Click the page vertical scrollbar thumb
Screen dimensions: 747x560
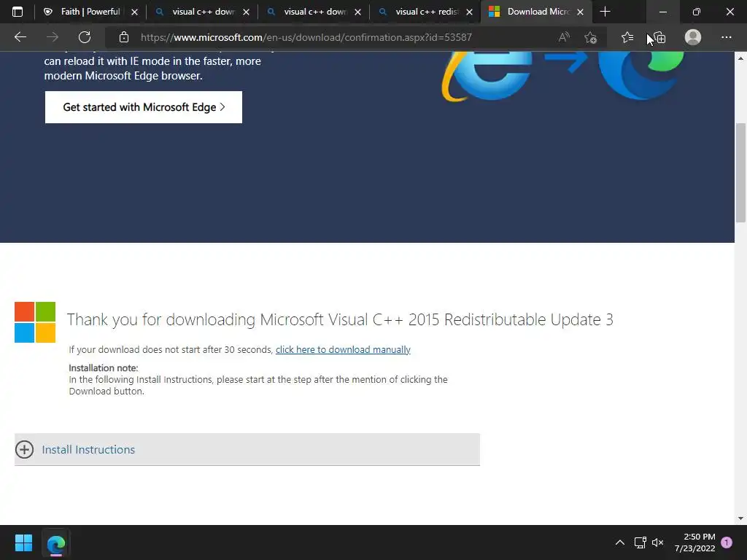[740, 172]
